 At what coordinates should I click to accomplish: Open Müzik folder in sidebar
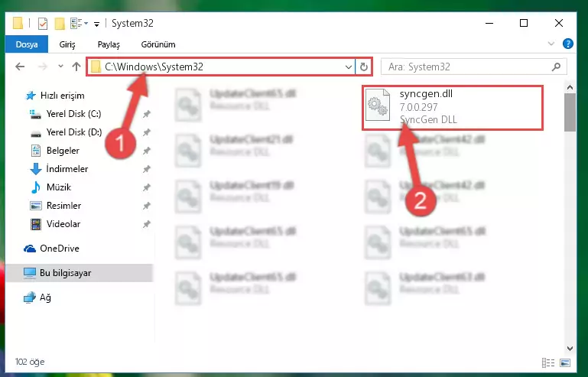(x=50, y=187)
